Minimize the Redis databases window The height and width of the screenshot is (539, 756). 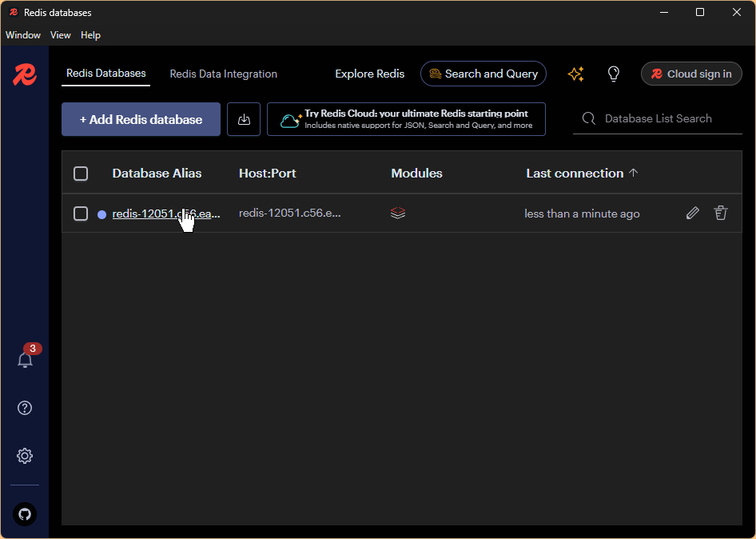[x=664, y=12]
